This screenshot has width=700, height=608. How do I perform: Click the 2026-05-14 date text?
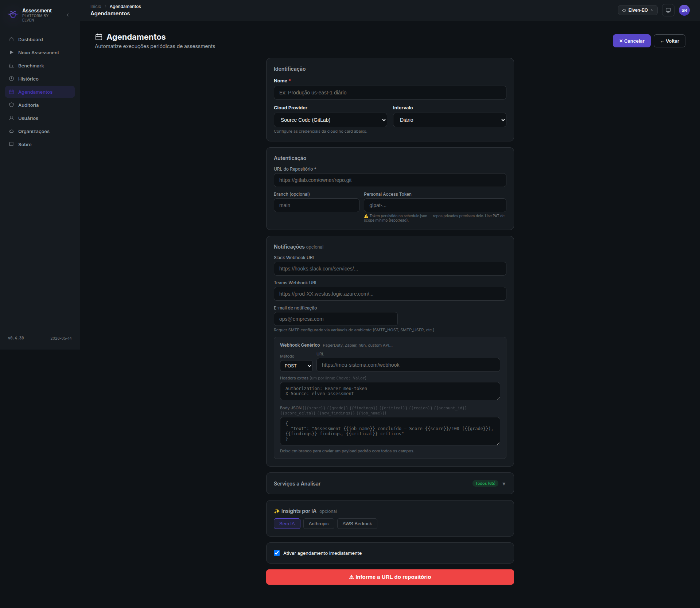click(61, 338)
